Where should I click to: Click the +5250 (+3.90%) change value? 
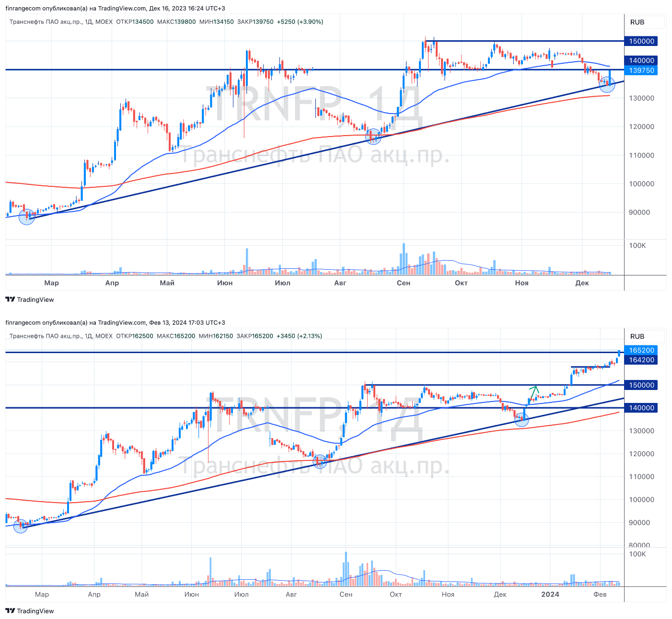click(300, 22)
